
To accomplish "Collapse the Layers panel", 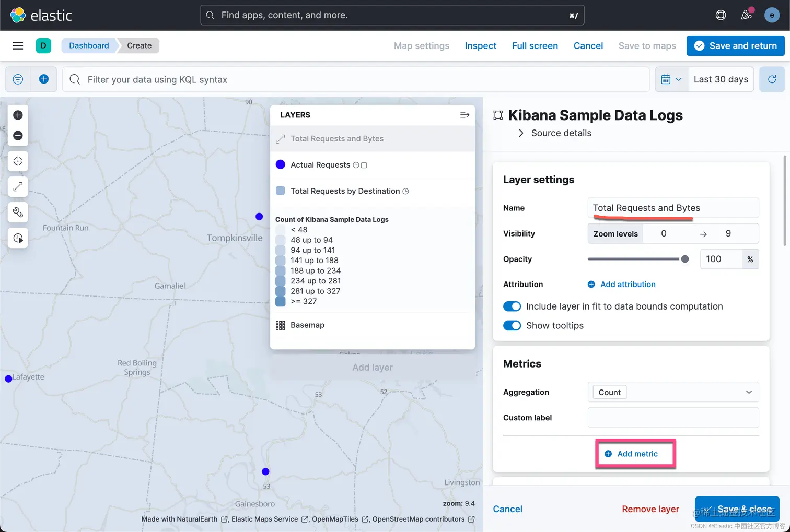I will pyautogui.click(x=464, y=115).
